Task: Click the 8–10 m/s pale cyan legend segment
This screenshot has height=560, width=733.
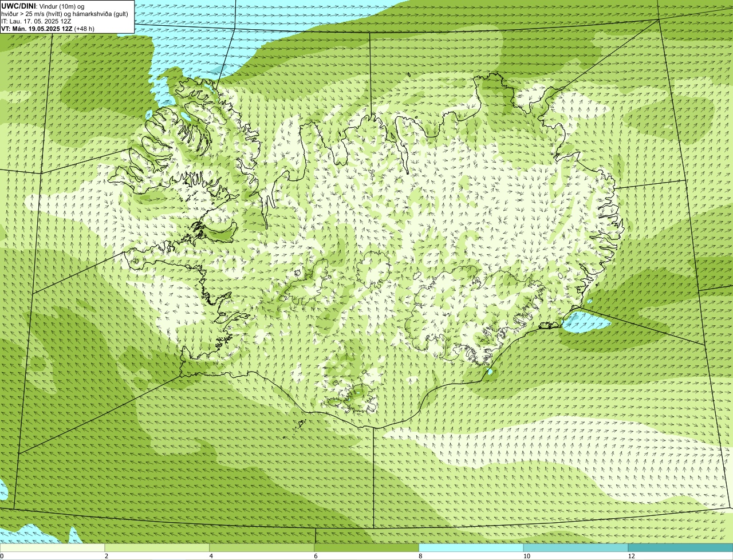Action: 471,547
